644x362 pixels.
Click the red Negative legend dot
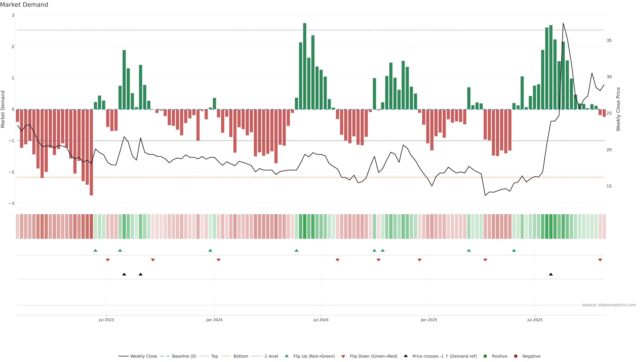click(516, 356)
